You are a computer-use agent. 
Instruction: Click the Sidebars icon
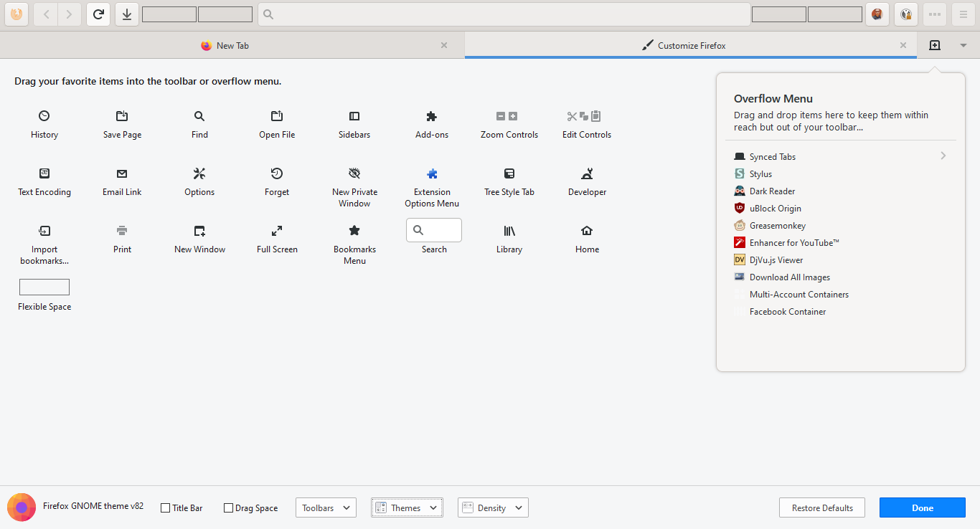tap(354, 116)
